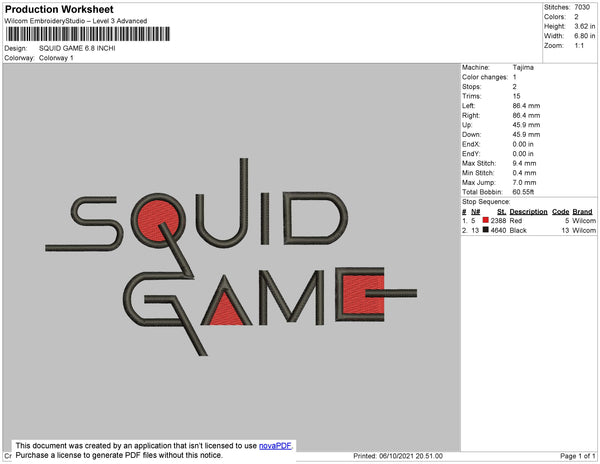Click the Machine value 'Tajima'
The image size is (600, 464).
[523, 67]
